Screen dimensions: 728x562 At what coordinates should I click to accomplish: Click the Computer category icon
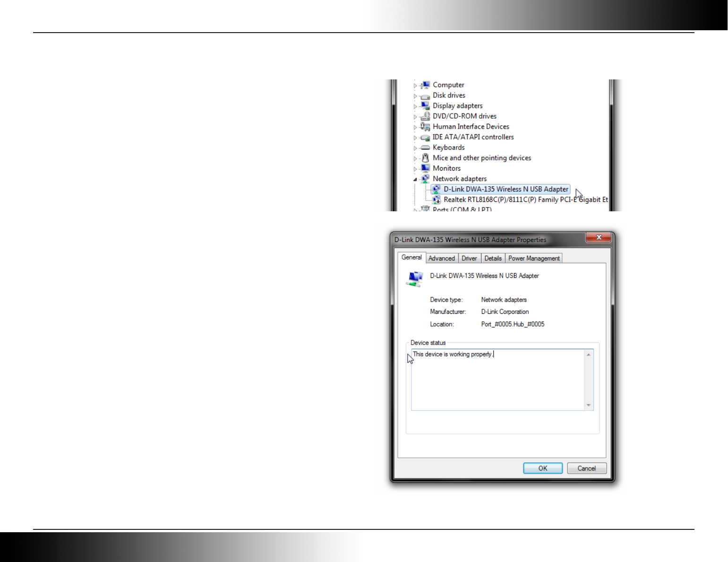pyautogui.click(x=425, y=85)
